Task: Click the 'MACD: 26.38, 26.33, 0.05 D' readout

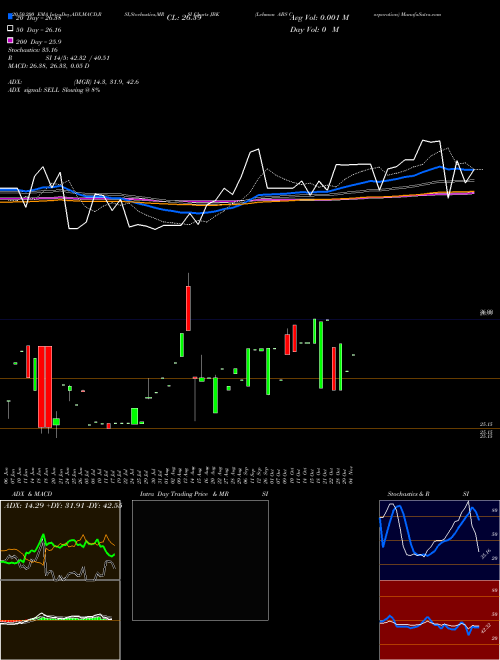Action: [x=49, y=66]
